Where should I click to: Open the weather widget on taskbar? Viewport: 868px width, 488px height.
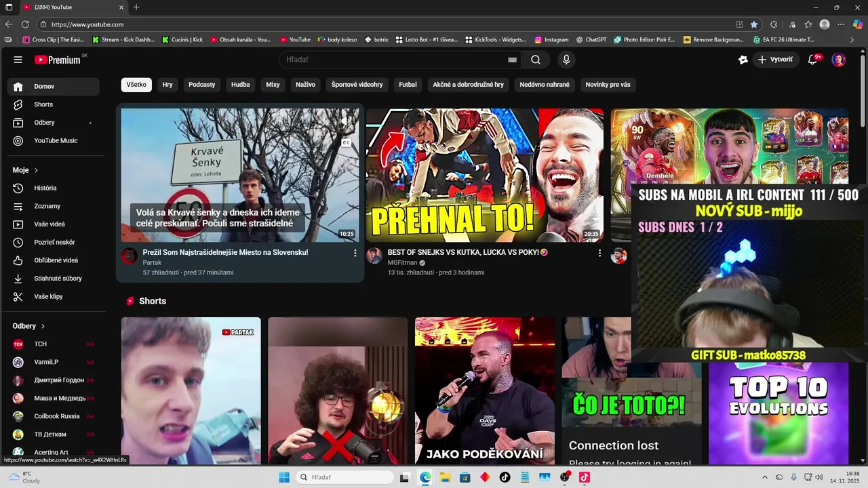[24, 477]
